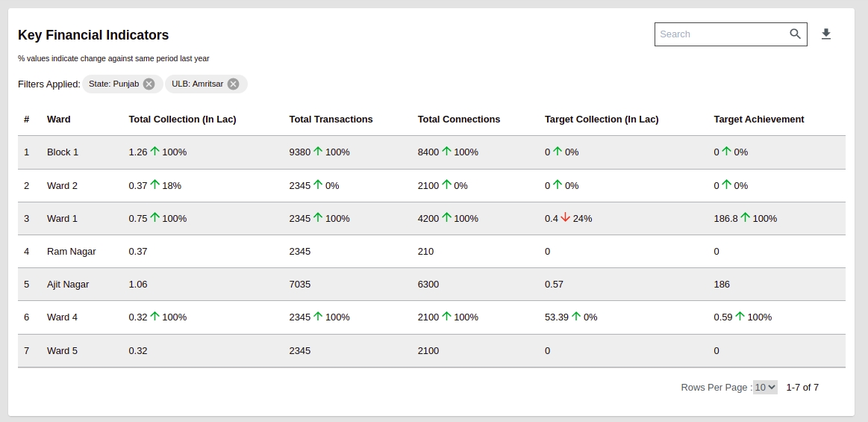Remove the ULB: Amritsar filter chip
868x422 pixels.
tap(233, 84)
